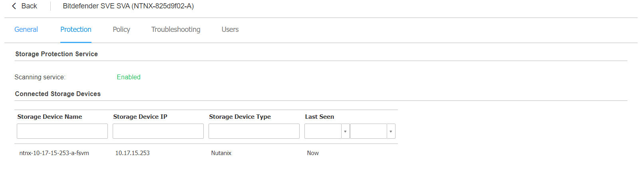This screenshot has height=171, width=644.
Task: Sort by Storage Device Name column header
Action: (x=50, y=117)
